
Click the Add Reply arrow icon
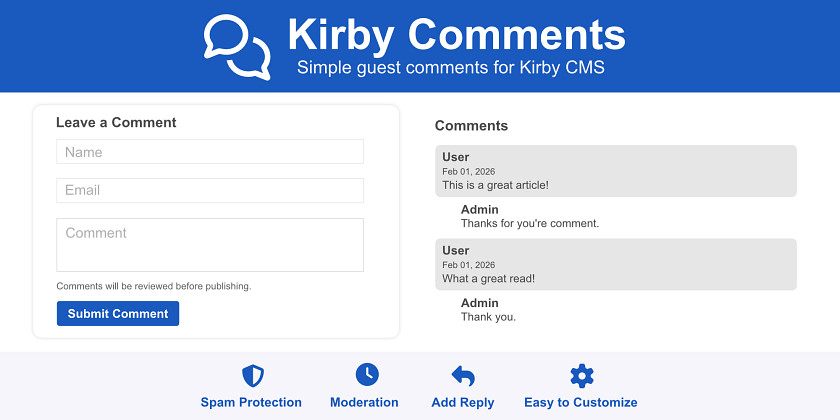463,376
